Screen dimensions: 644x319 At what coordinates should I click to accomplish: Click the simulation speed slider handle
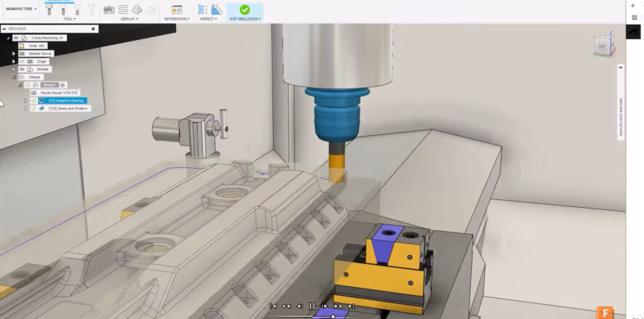click(x=333, y=317)
